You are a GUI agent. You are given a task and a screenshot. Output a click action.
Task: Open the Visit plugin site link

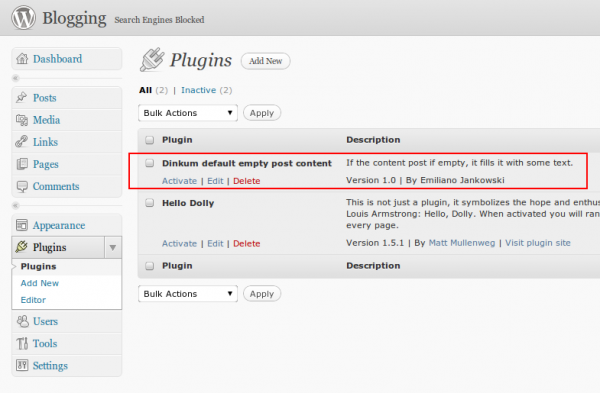[x=538, y=243]
